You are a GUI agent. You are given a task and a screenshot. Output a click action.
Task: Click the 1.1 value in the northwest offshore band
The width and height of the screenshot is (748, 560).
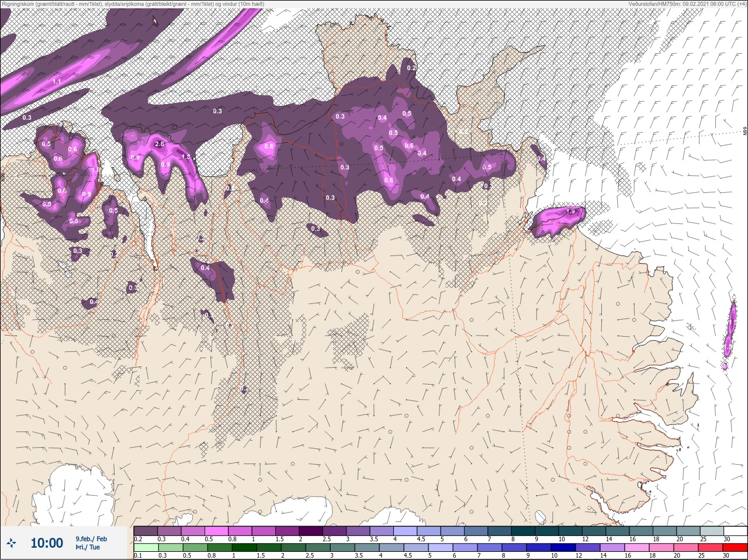(57, 81)
